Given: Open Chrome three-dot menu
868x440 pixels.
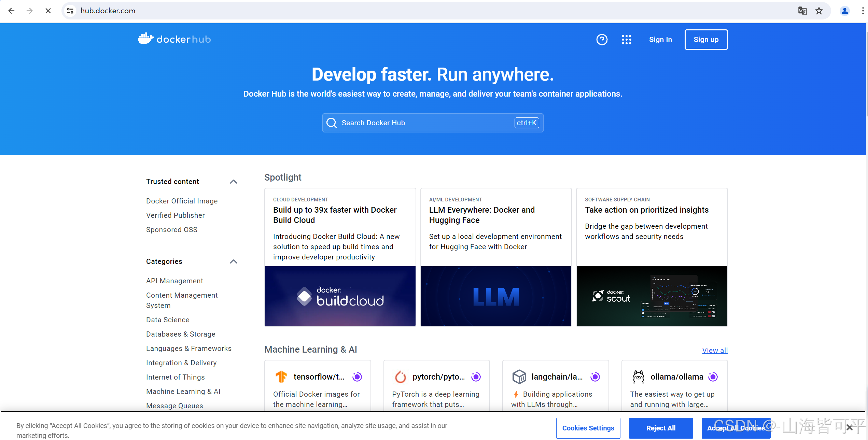Looking at the screenshot, I should (x=863, y=11).
